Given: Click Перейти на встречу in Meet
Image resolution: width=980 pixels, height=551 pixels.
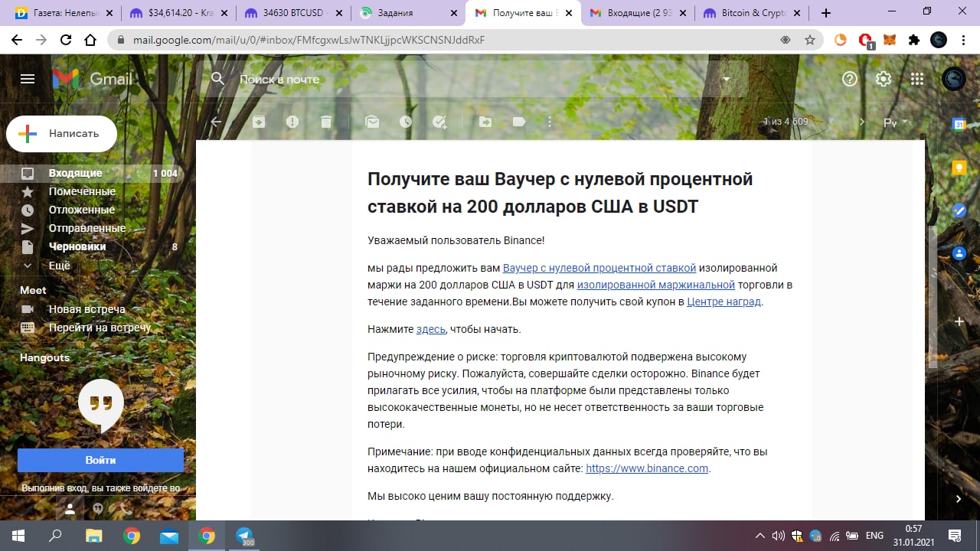Looking at the screenshot, I should coord(100,328).
